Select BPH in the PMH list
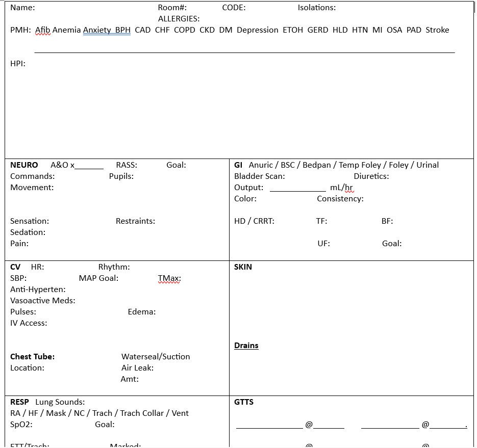Image resolution: width=477 pixels, height=448 pixels. pos(122,30)
